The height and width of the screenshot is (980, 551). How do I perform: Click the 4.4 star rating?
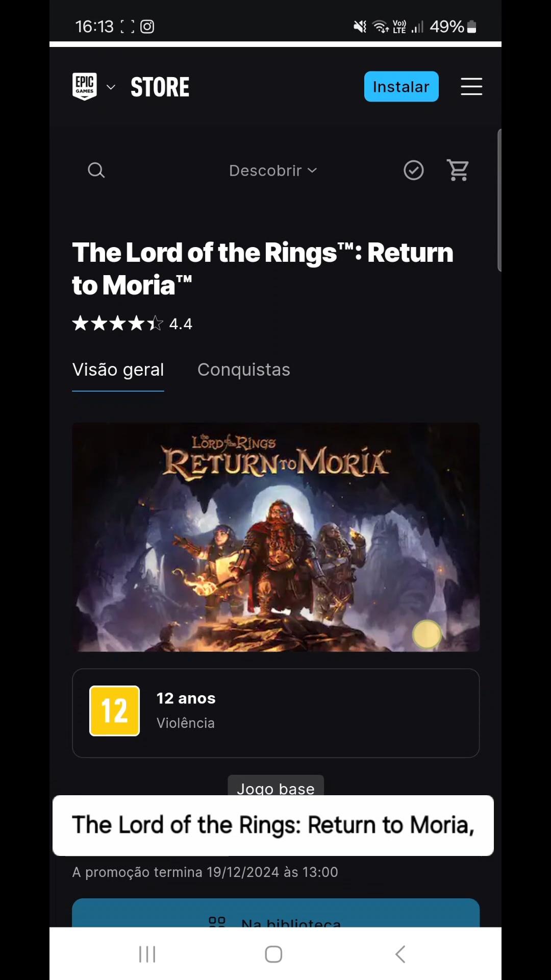click(x=132, y=324)
